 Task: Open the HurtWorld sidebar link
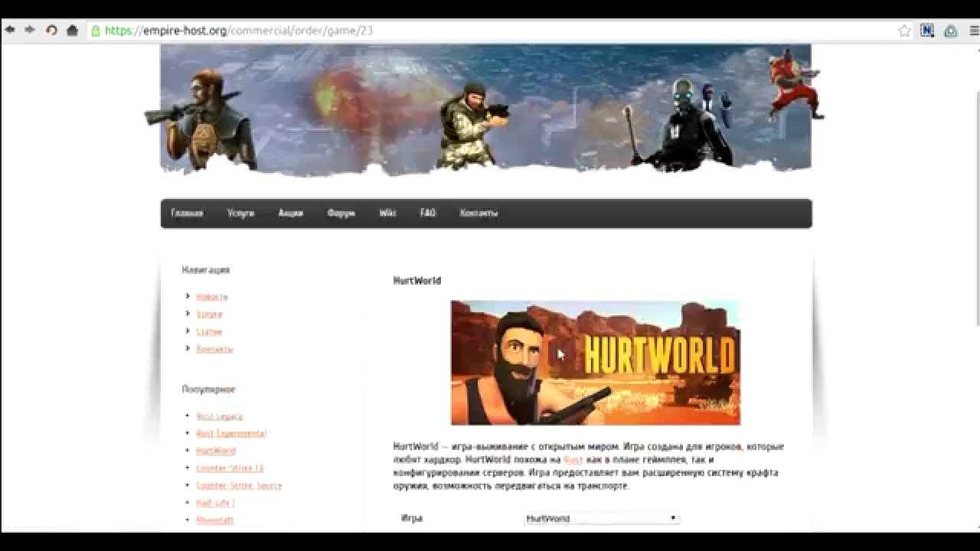[216, 451]
